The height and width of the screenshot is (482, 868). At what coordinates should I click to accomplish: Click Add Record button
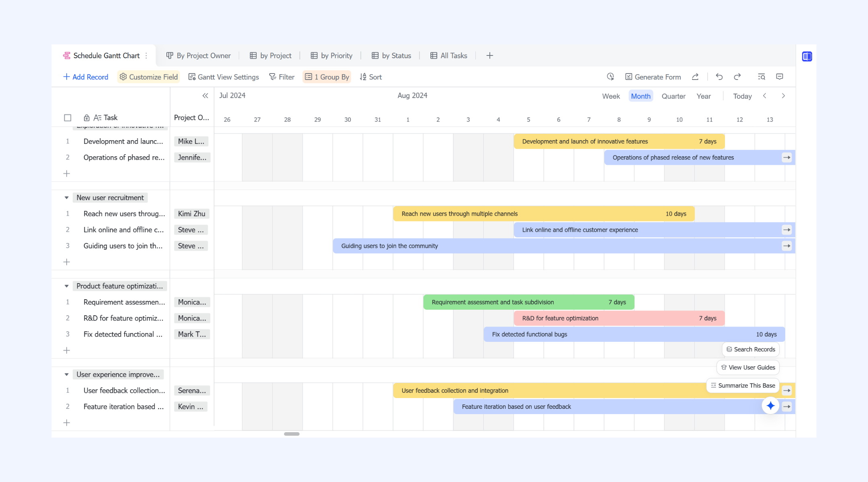click(x=86, y=77)
